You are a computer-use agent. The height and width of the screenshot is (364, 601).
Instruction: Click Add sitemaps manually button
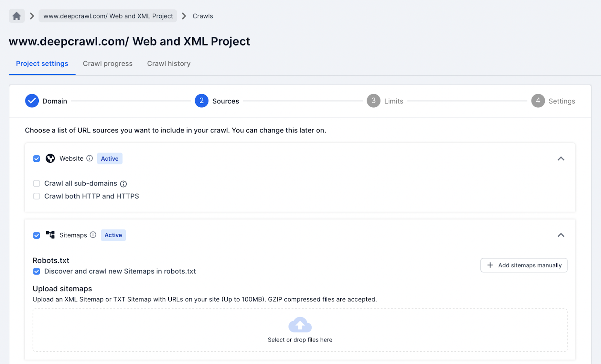(x=524, y=265)
